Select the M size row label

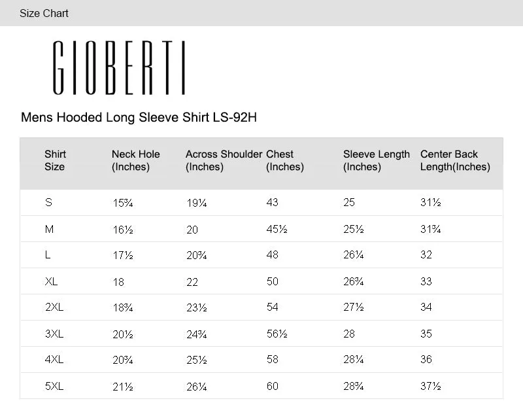(50, 229)
